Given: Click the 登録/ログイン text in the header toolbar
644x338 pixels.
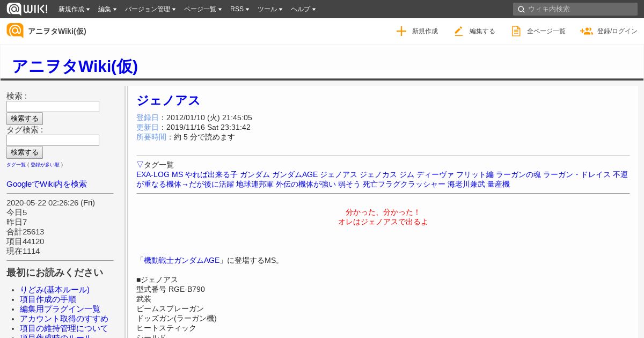Looking at the screenshot, I should click(x=617, y=31).
